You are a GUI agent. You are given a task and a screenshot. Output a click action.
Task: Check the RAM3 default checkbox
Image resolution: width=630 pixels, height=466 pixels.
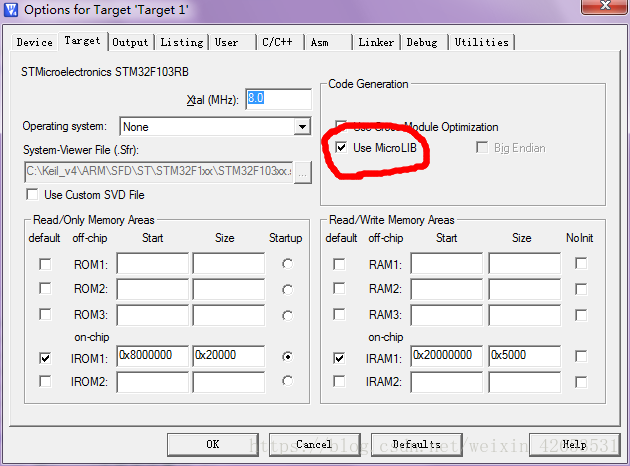tap(339, 314)
